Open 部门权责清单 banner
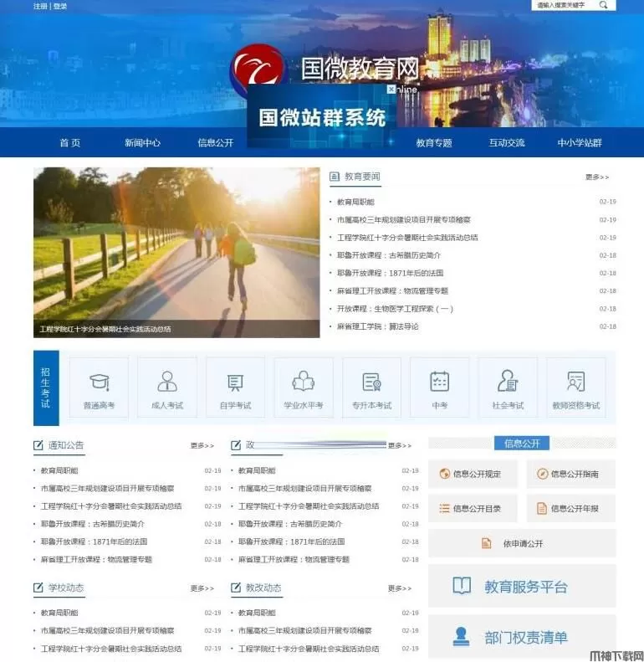This screenshot has width=644, height=662. pos(522,636)
